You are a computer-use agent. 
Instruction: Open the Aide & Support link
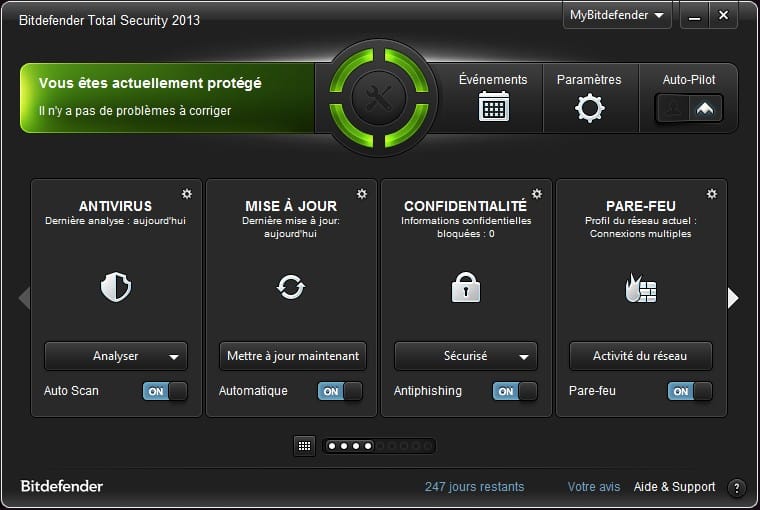pos(674,487)
